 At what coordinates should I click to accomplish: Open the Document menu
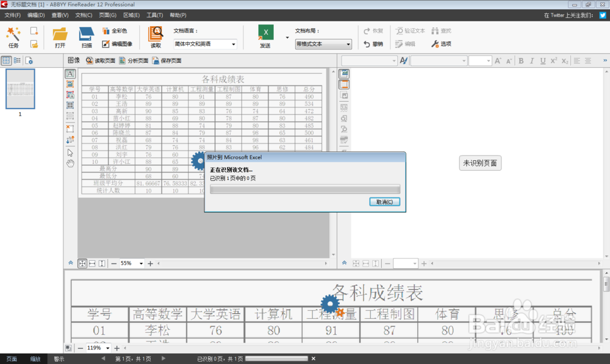[x=84, y=15]
